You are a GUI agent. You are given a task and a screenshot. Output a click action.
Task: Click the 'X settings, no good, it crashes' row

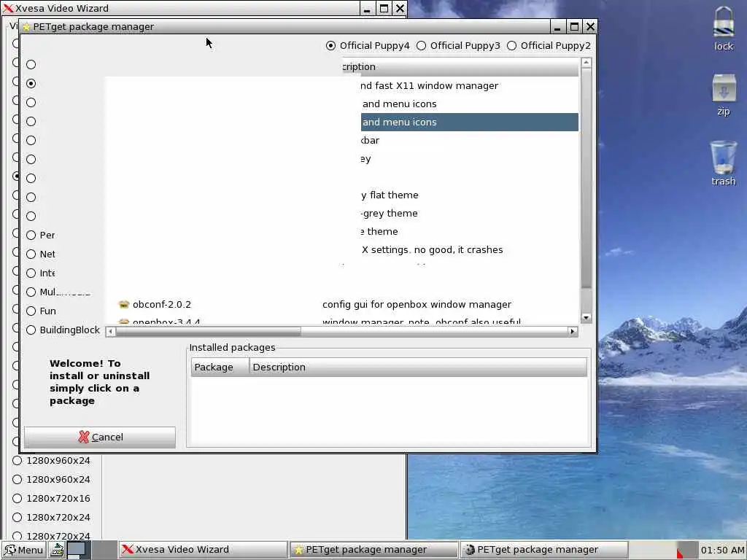432,250
